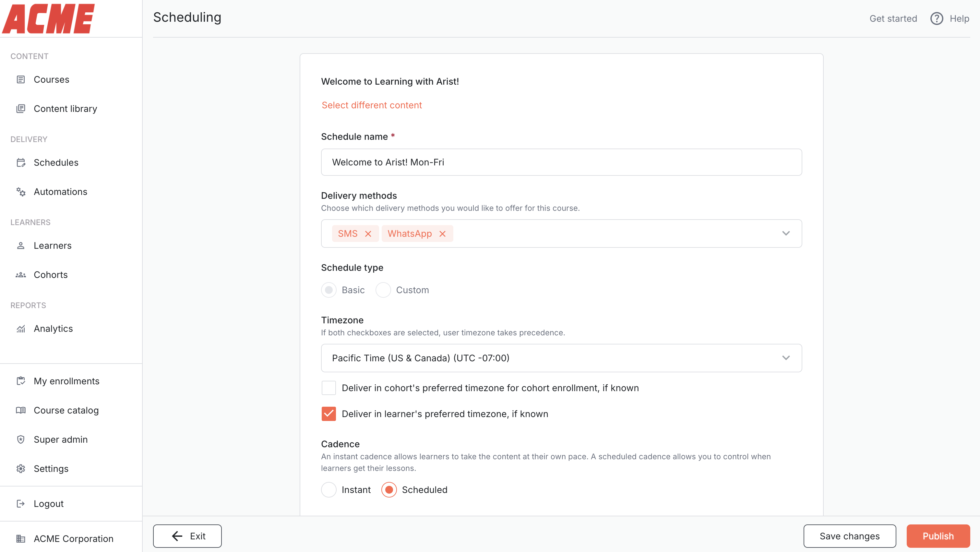The image size is (980, 552).
Task: Open Cohorts in the sidebar
Action: [x=51, y=275]
